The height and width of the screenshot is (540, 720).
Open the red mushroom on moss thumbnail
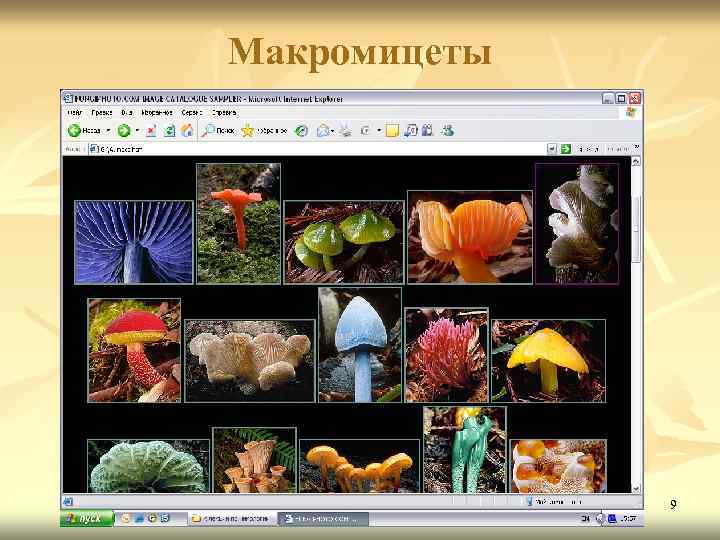coord(238,223)
